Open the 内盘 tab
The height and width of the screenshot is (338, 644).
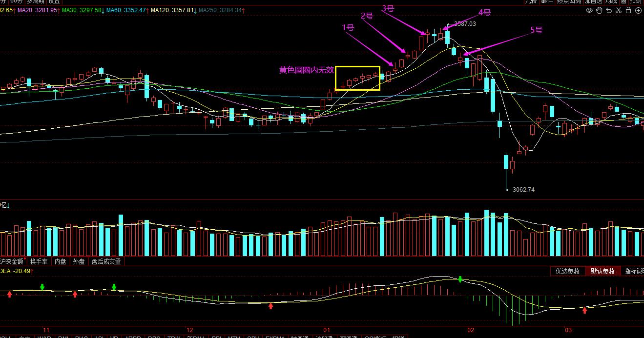[x=61, y=261]
